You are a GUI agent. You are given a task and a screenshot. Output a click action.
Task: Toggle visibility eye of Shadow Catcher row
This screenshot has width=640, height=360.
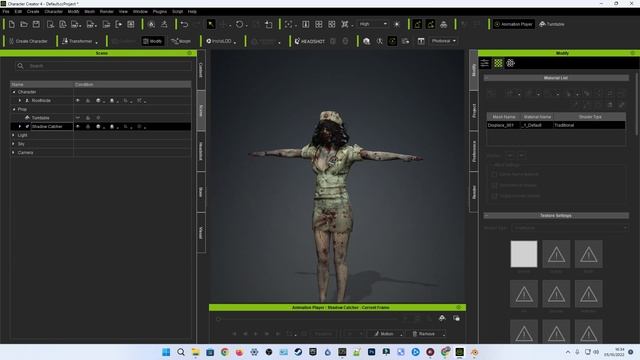point(78,127)
